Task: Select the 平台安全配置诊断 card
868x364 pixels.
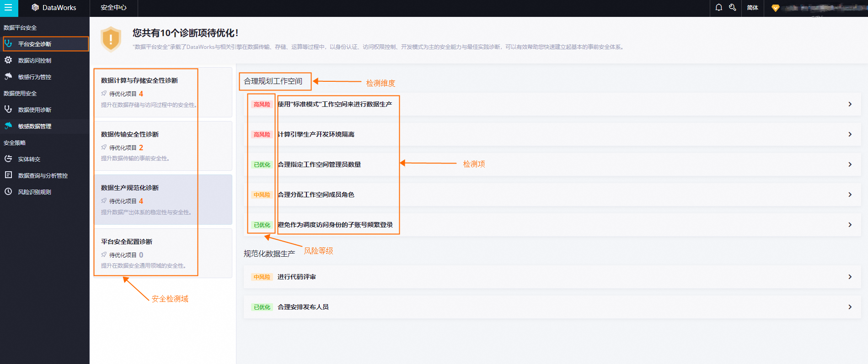Action: [x=163, y=253]
